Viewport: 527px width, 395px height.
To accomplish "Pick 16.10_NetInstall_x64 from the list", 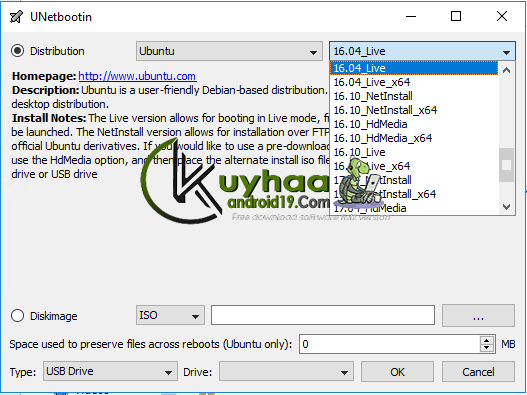I will 414,110.
